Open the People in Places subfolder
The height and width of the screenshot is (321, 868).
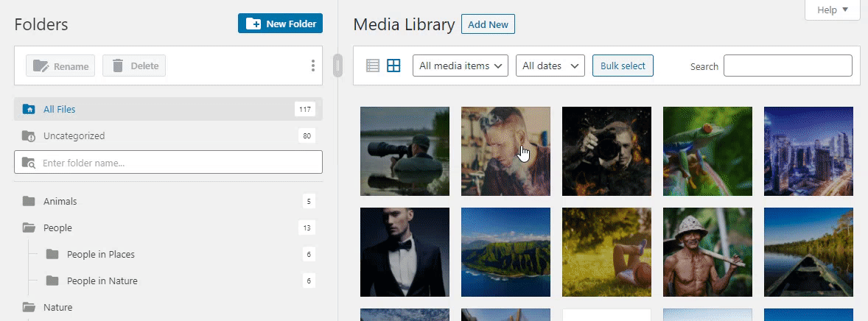coord(181,254)
